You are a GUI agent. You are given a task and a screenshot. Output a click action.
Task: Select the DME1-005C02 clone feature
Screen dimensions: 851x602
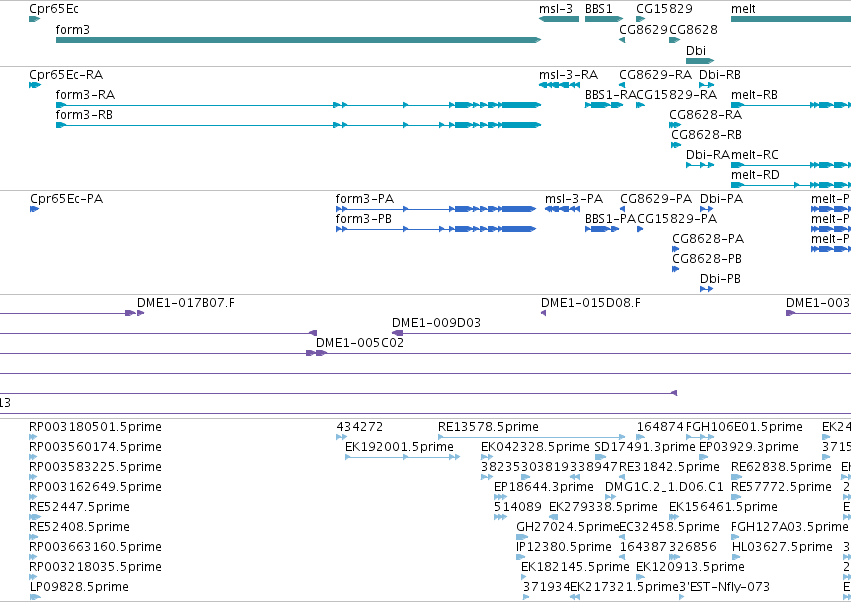coord(583,353)
